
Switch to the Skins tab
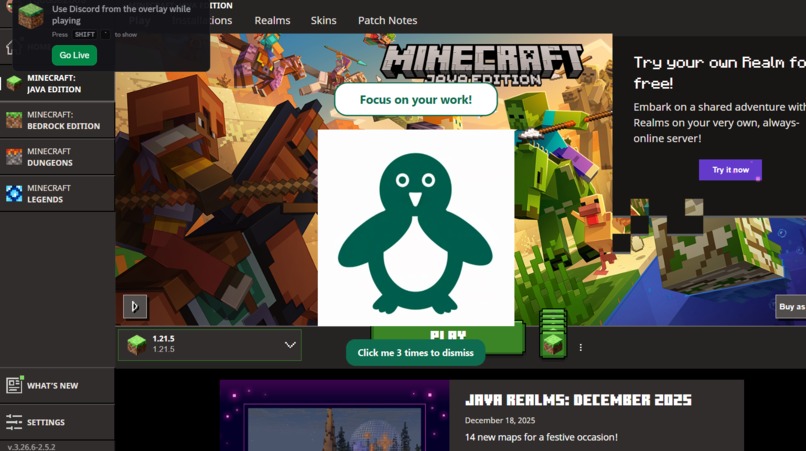tap(323, 21)
